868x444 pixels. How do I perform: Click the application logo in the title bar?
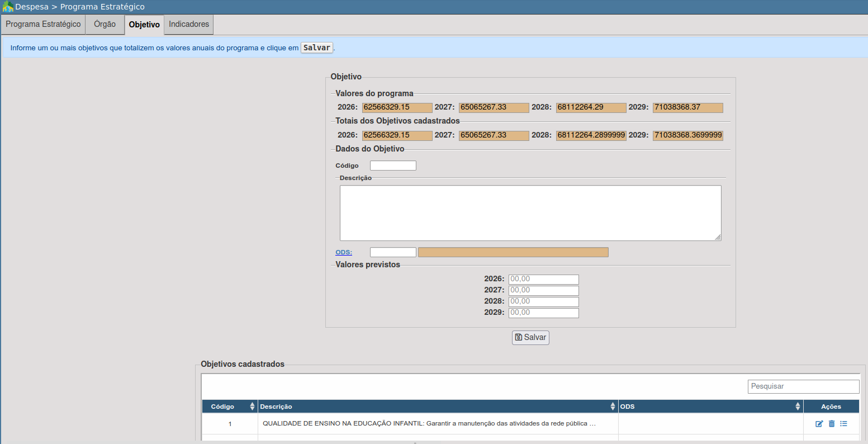tap(8, 7)
